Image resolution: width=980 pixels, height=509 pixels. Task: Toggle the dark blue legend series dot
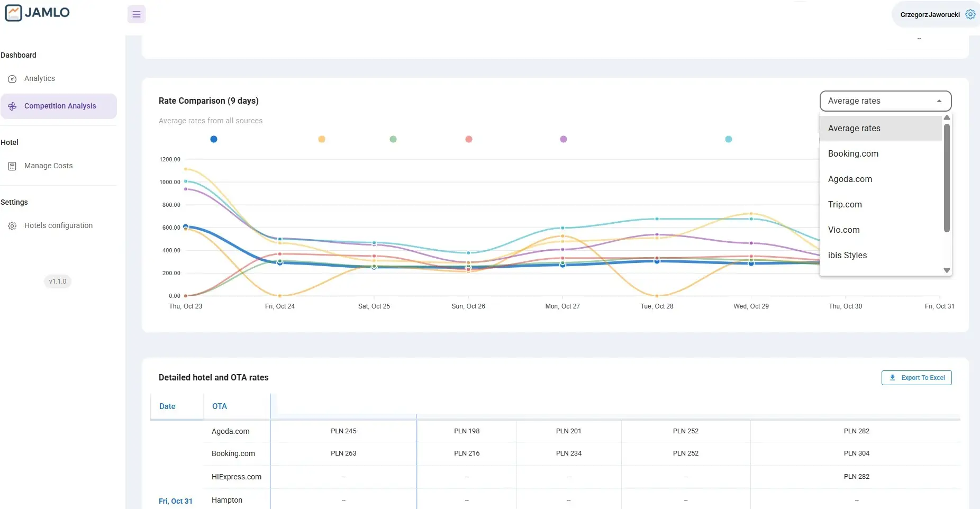tap(214, 139)
